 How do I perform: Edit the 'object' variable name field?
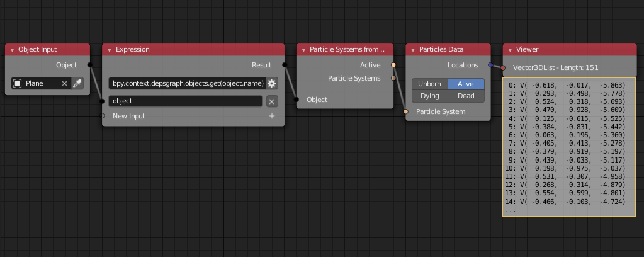[x=185, y=101]
